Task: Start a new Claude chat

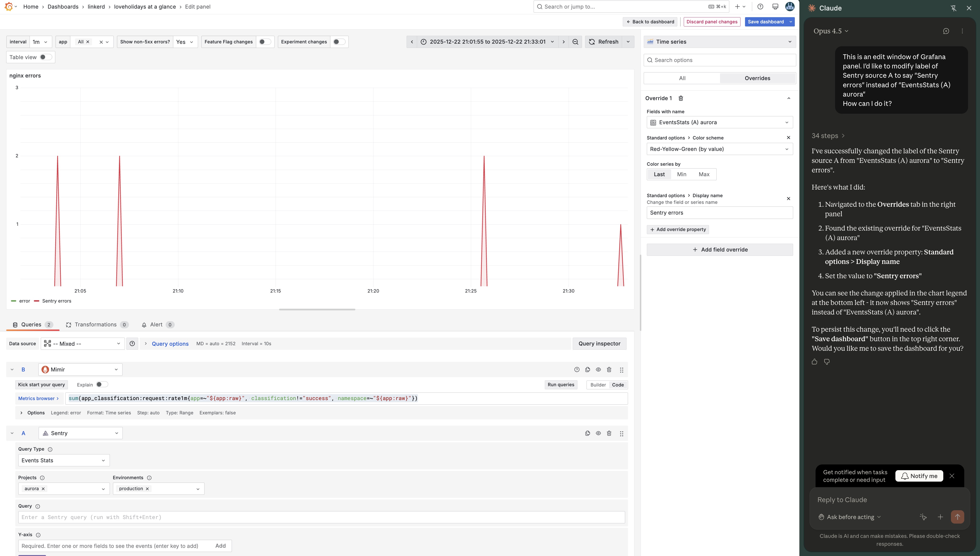Action: point(946,31)
